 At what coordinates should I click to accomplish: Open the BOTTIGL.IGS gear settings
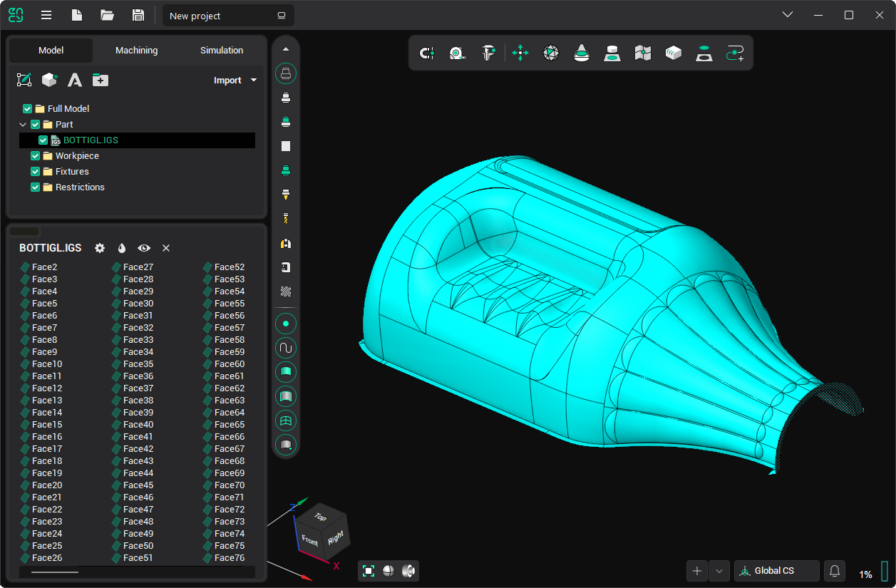[100, 248]
